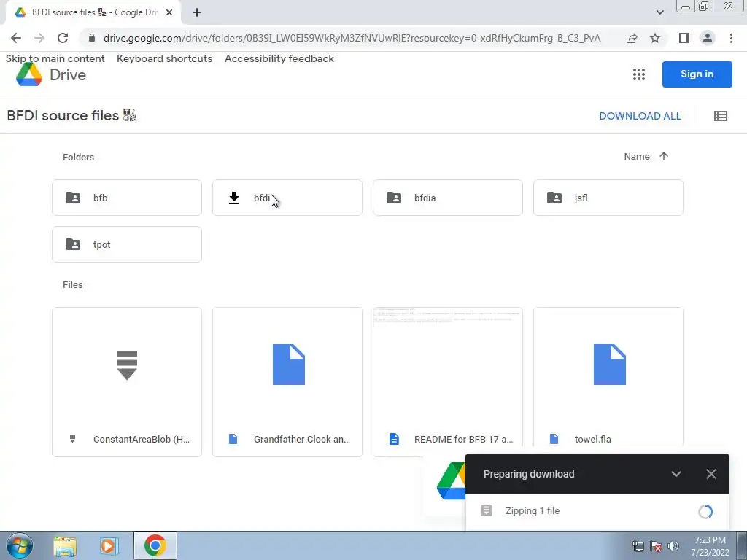Open Keyboard shortcuts link

[x=164, y=58]
